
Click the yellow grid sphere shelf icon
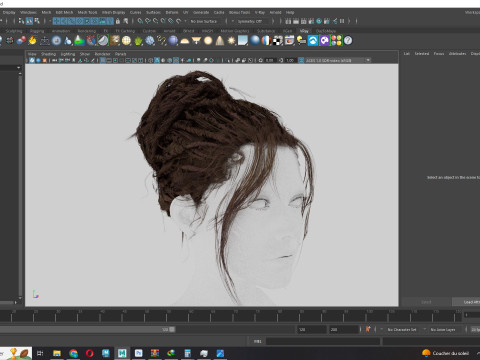[126, 41]
